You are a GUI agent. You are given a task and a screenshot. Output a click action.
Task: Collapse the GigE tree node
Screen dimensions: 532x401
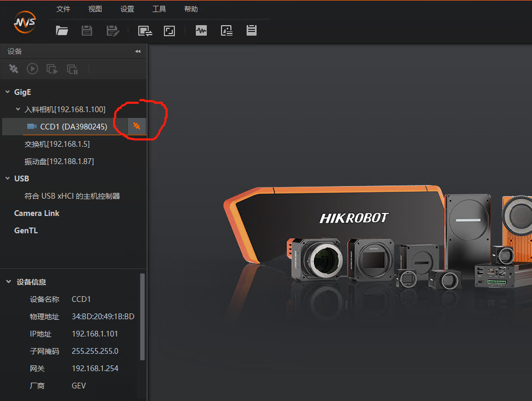[7, 92]
